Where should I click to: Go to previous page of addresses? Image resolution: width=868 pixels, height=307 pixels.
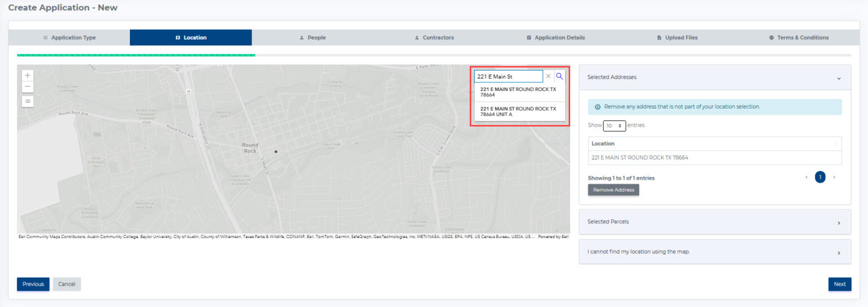(806, 178)
